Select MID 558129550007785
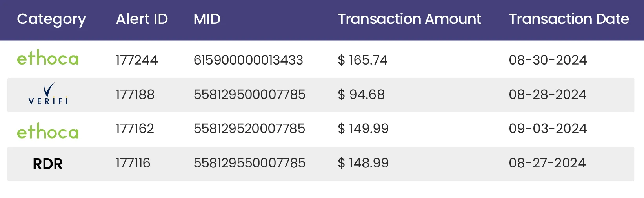This screenshot has width=644, height=198. (x=249, y=163)
